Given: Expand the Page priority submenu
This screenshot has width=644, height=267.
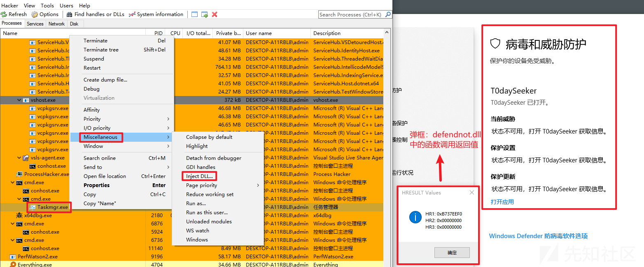Looking at the screenshot, I should [258, 185].
